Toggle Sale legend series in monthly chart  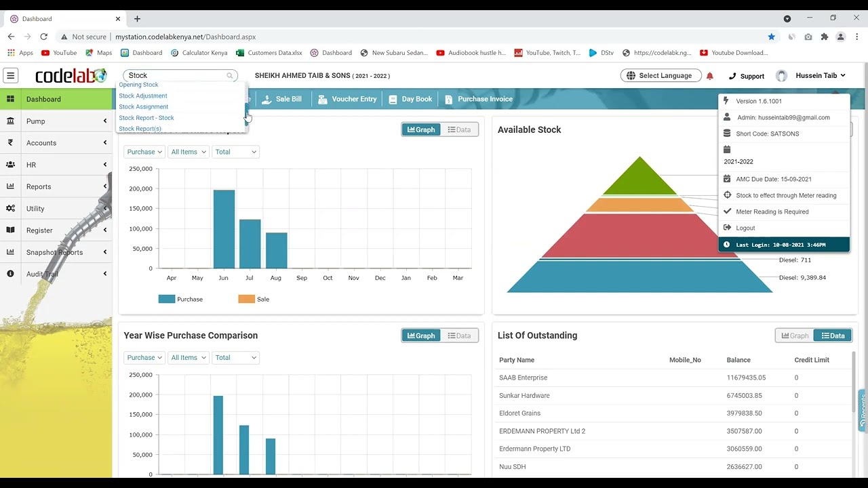(254, 299)
